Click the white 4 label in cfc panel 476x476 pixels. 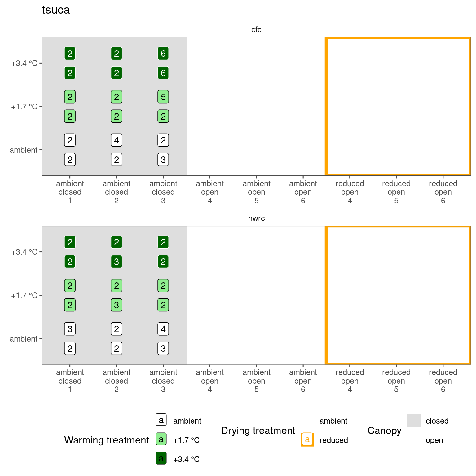117,140
